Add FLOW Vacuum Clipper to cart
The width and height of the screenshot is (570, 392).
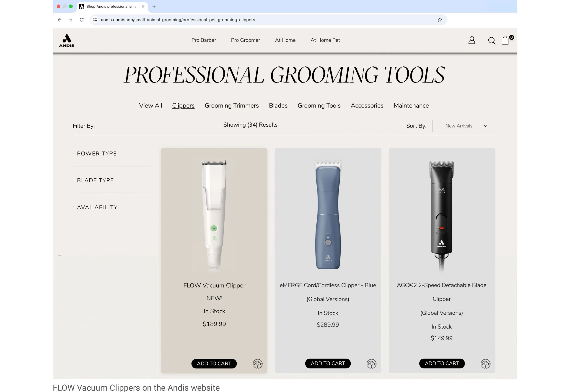click(x=214, y=363)
